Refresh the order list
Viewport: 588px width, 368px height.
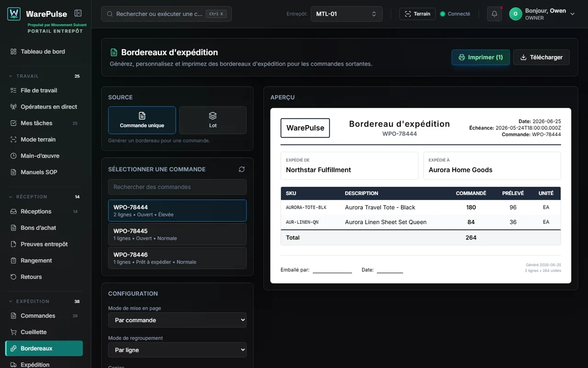click(x=242, y=169)
